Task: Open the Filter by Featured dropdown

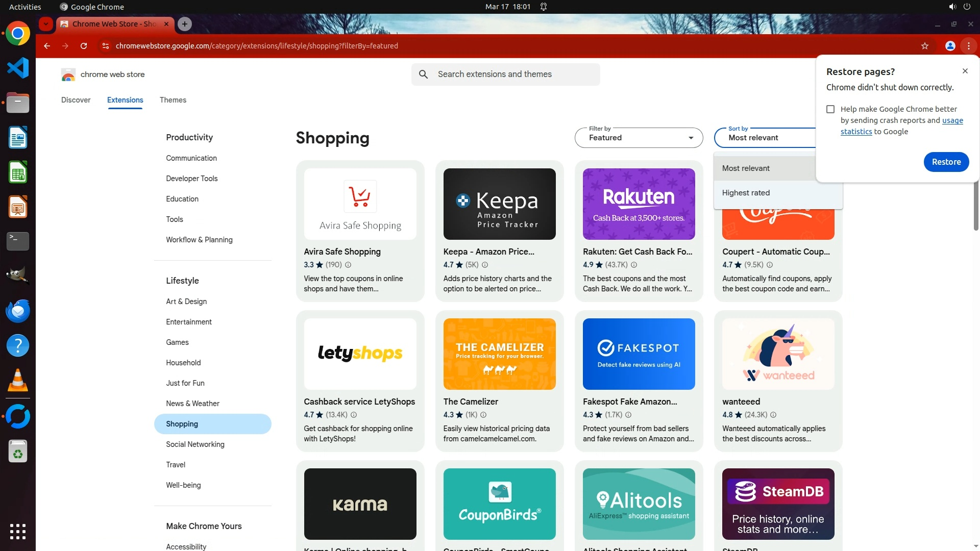Action: [638, 138]
